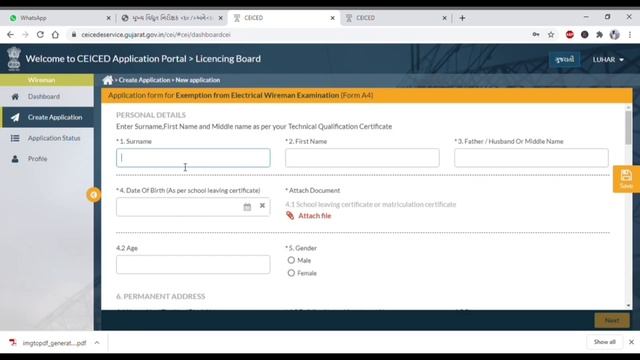
Task: Click the scrollbar up arrow
Action: click(628, 107)
